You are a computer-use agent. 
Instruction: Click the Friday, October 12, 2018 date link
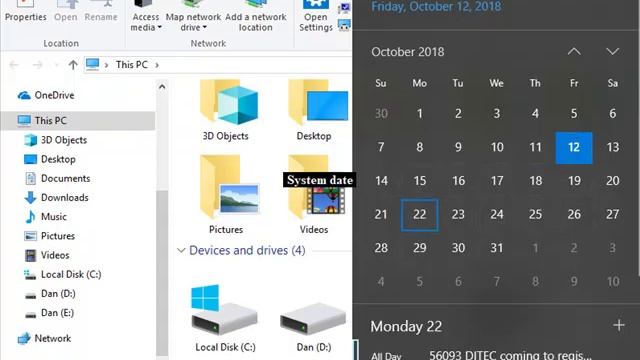coord(436,6)
